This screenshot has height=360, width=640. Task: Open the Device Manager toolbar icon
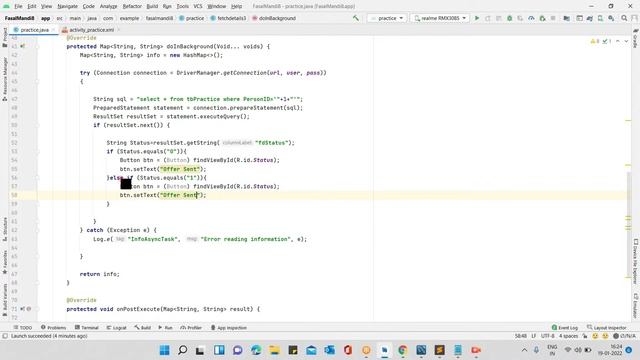click(600, 18)
